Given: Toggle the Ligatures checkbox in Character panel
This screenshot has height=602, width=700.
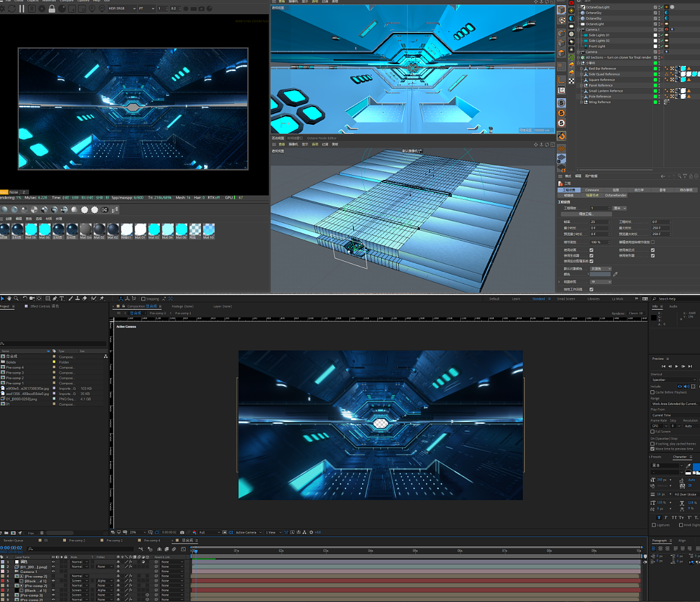Looking at the screenshot, I should 654,525.
